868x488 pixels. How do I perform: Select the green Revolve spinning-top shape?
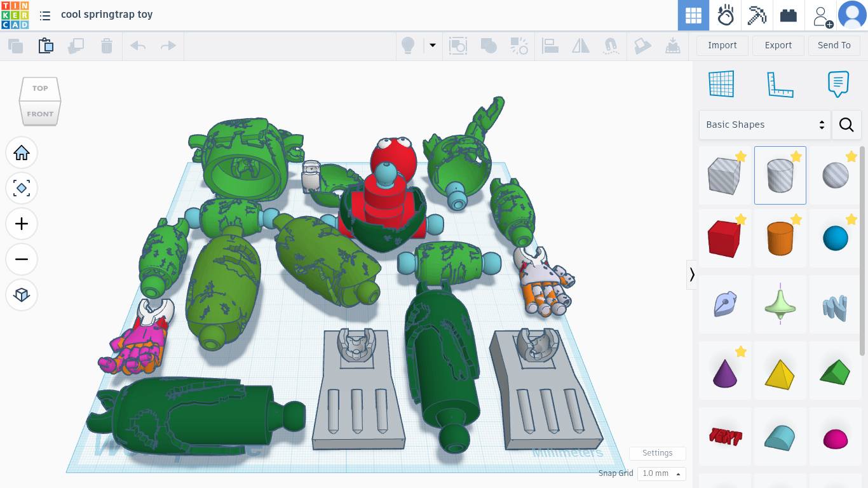pyautogui.click(x=780, y=304)
